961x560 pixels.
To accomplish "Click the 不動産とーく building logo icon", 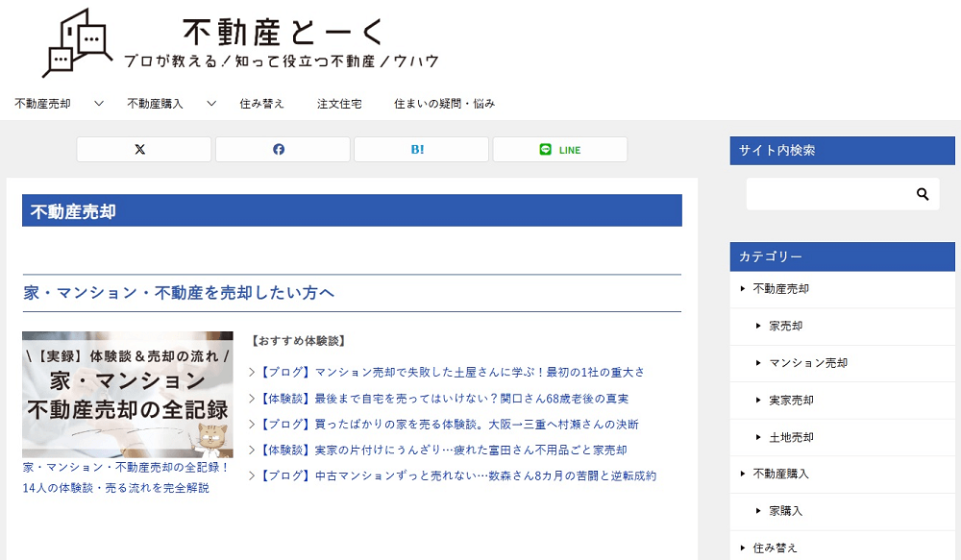I will [x=77, y=43].
